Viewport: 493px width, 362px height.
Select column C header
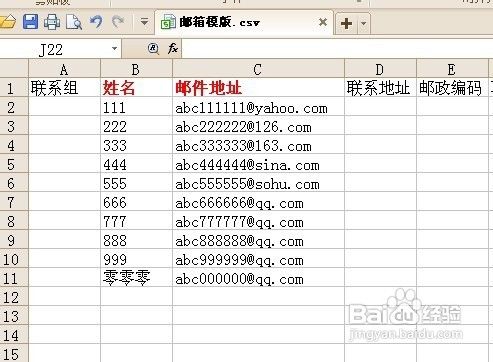[258, 70]
